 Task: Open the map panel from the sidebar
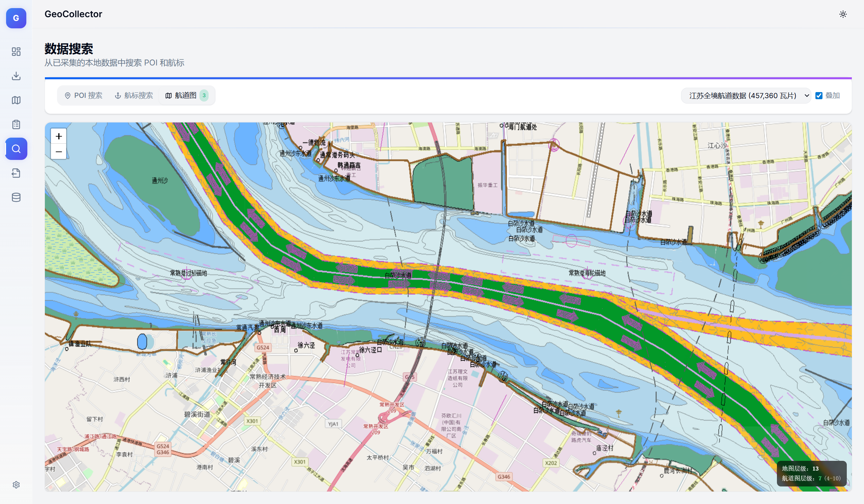coord(16,100)
